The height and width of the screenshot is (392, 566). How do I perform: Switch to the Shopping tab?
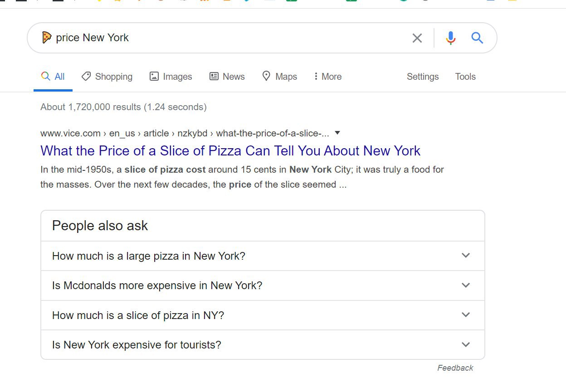point(107,77)
